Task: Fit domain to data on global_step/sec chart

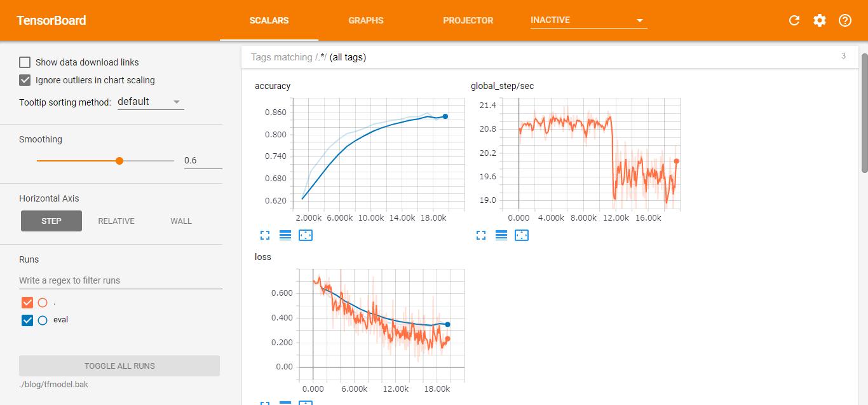Action: pos(522,235)
